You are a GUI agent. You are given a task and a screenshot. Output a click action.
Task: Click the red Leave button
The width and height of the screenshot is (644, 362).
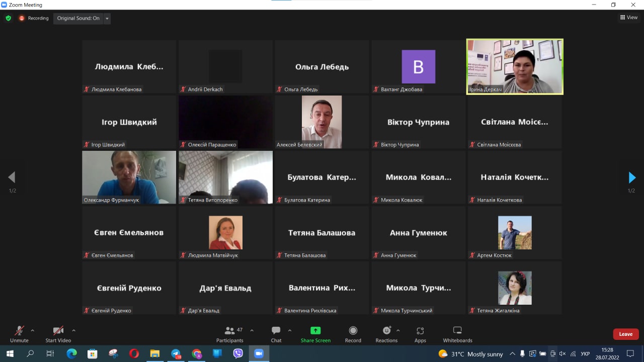click(625, 334)
